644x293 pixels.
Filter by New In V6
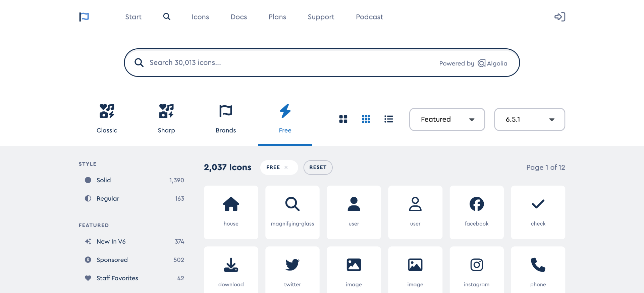click(x=134, y=242)
